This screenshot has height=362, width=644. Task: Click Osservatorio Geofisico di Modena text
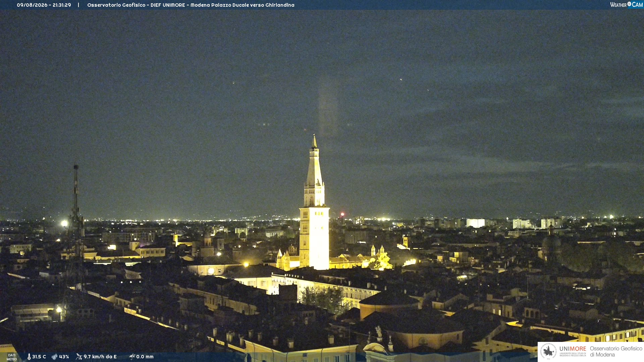pyautogui.click(x=616, y=352)
